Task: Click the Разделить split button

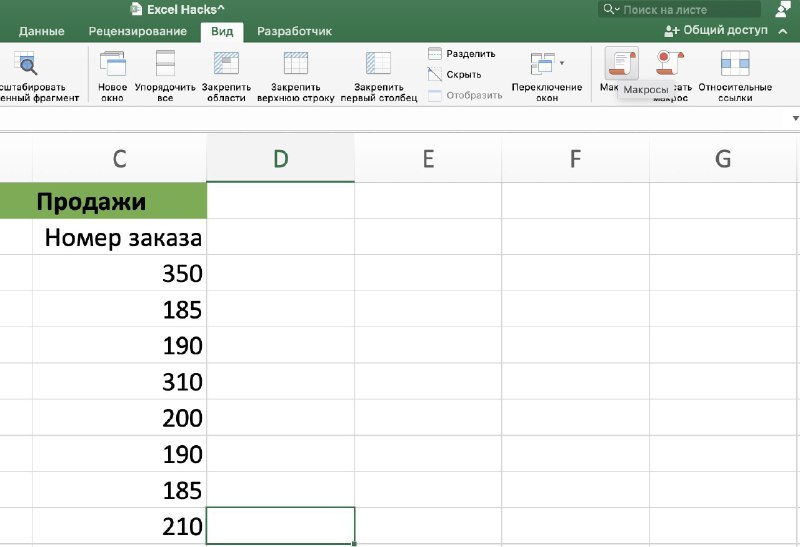Action: [x=462, y=54]
